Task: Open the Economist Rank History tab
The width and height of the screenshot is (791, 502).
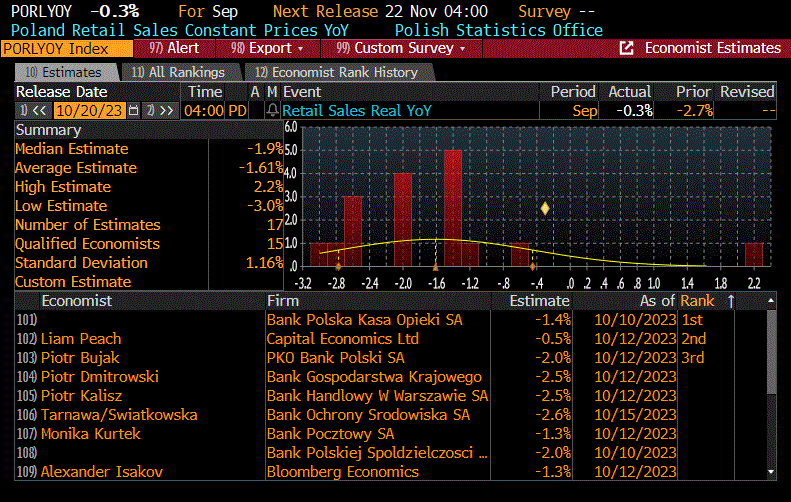Action: pyautogui.click(x=338, y=73)
